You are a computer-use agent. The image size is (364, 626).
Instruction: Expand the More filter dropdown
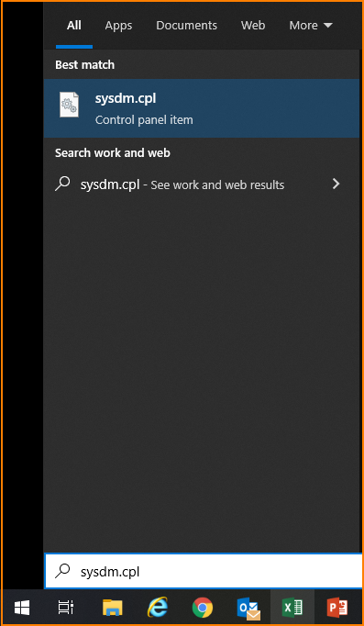click(x=311, y=26)
